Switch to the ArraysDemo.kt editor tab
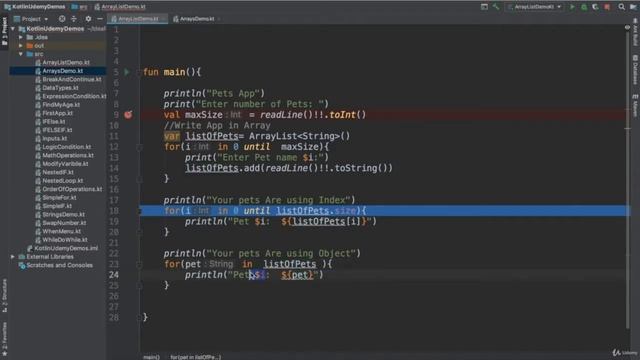 coord(197,19)
